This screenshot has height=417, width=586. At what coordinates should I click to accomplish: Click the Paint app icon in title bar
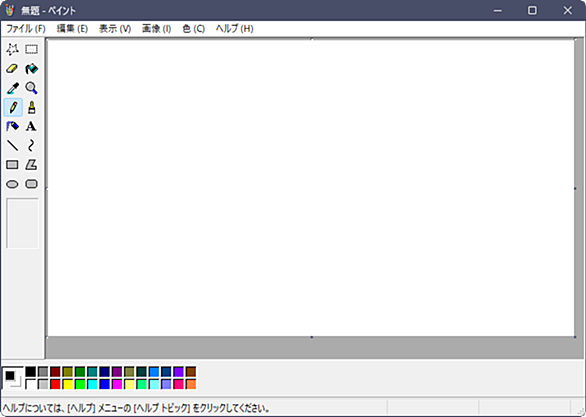10,10
